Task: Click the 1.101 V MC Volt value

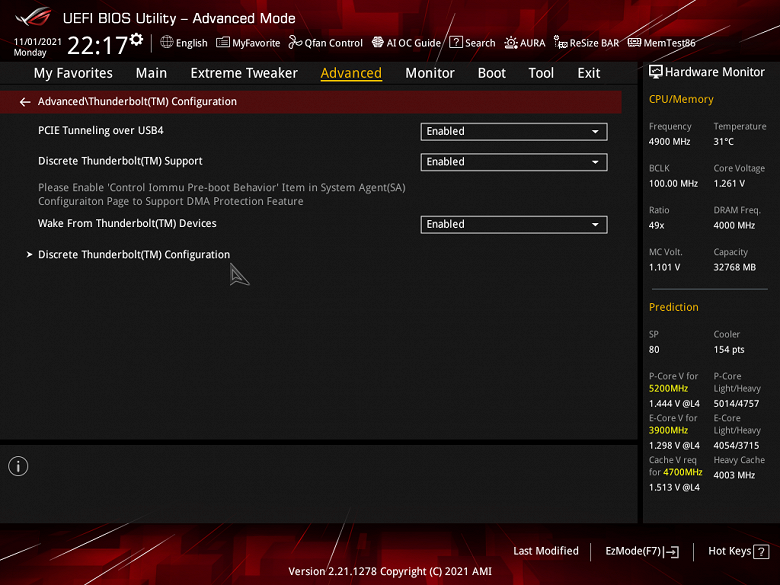Action: (664, 268)
